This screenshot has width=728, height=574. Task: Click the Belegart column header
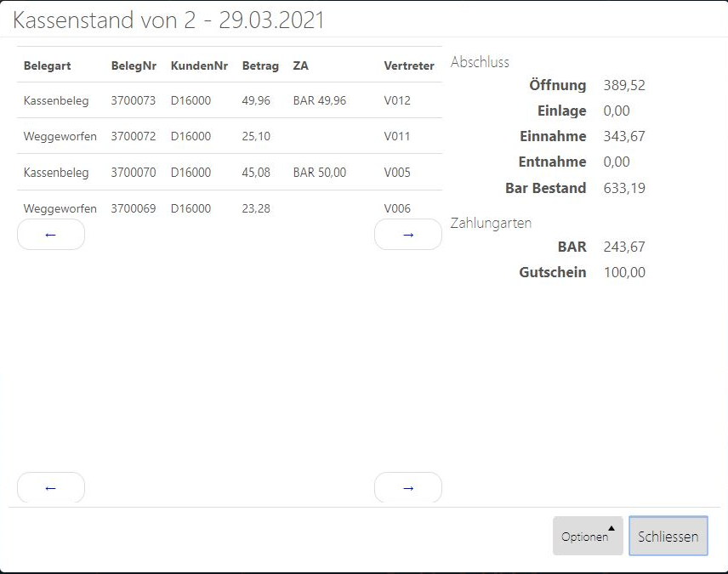(x=48, y=65)
